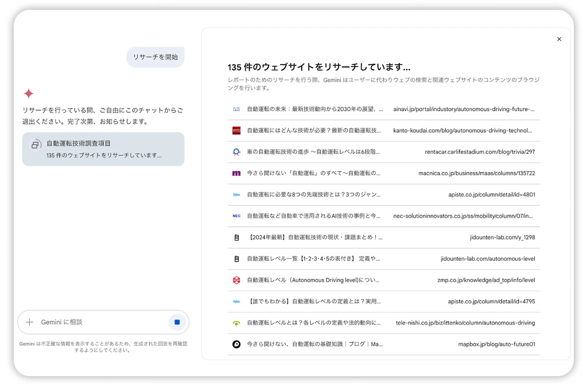
Task: Open source '自動運転に必要な8つの先端技術とは？'
Action: tap(314, 194)
